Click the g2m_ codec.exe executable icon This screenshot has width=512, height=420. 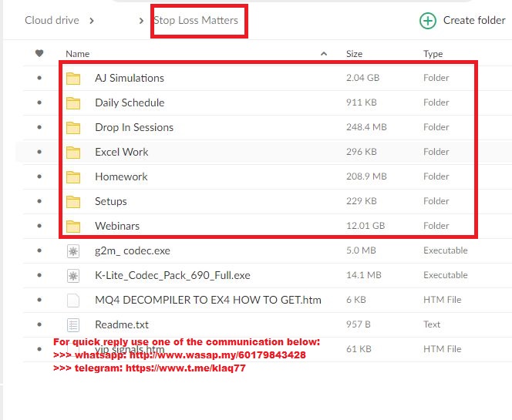(x=73, y=251)
